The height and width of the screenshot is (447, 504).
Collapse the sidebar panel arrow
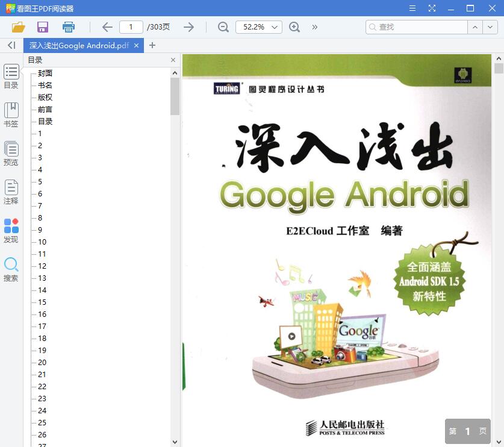pyautogui.click(x=11, y=45)
